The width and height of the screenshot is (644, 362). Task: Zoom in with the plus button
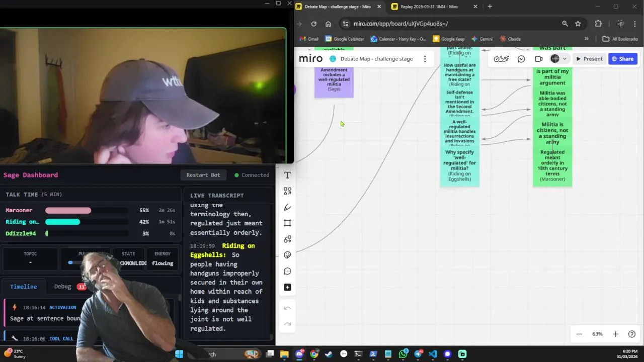point(615,334)
